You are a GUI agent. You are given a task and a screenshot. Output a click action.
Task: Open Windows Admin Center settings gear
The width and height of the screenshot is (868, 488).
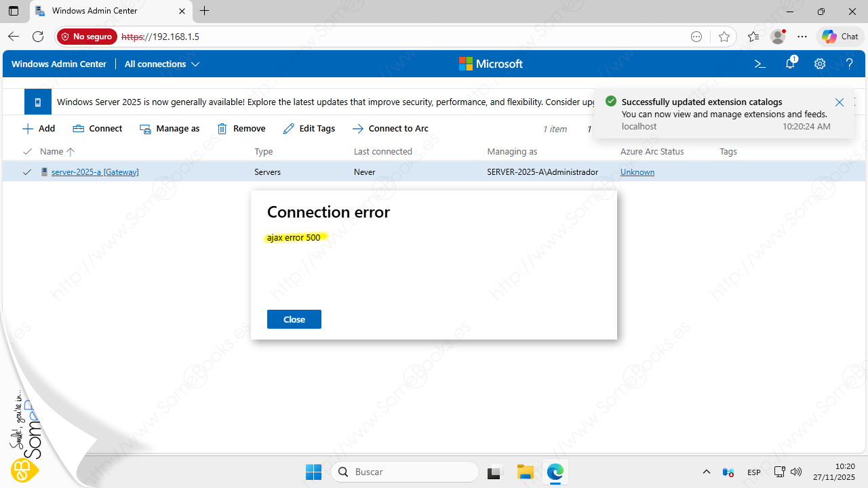pos(820,64)
